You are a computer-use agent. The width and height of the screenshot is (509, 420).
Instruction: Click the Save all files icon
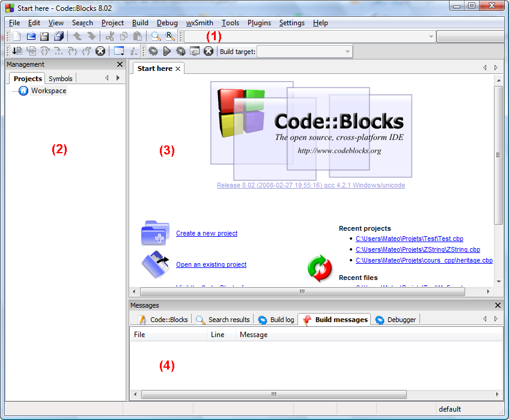pyautogui.click(x=59, y=36)
